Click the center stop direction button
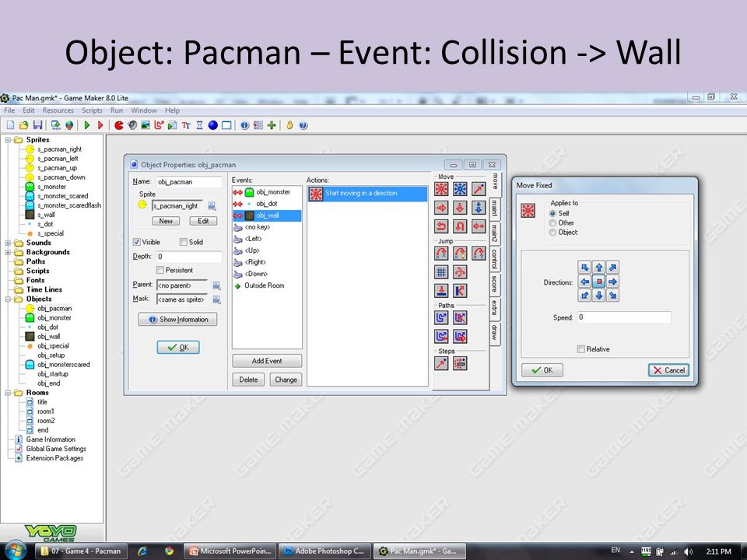 [x=599, y=282]
